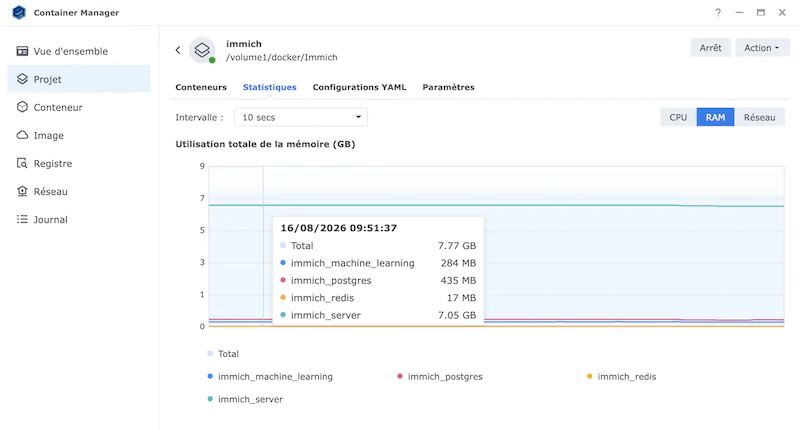Click the Container Manager app logo
Screen dimensions: 800x430
19,12
